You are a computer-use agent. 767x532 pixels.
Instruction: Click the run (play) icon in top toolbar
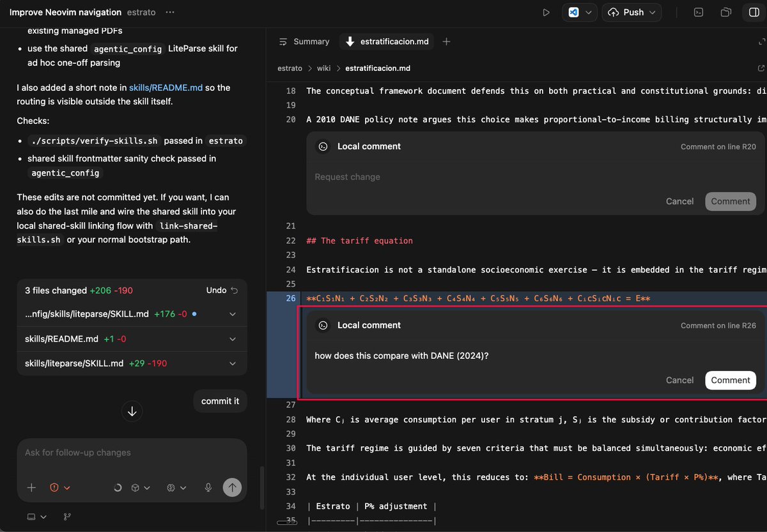pos(546,12)
